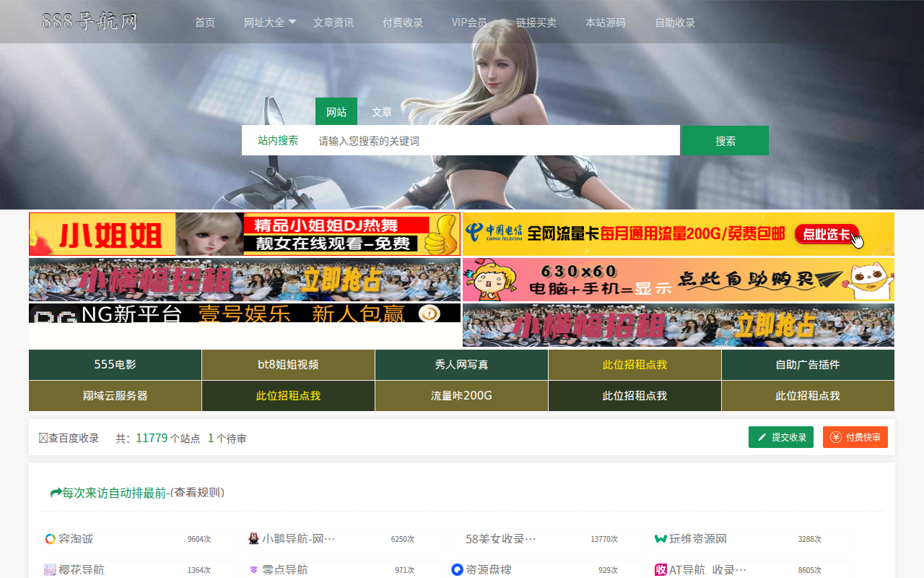Expand the 网址大全 dropdown arrow
The image size is (924, 578).
pos(292,22)
